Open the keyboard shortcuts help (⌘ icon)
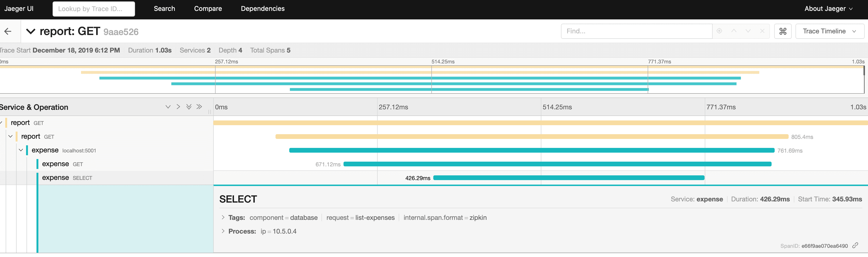Screen dimensions: 868x257 [783, 31]
